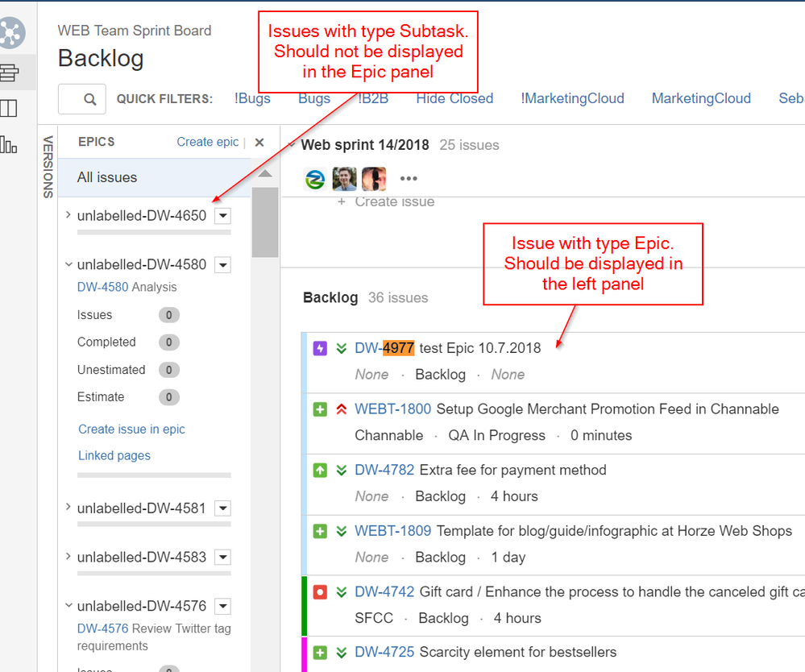This screenshot has height=672, width=805.
Task: Collapse epic unlabelled-DW-4580
Action: coord(68,264)
